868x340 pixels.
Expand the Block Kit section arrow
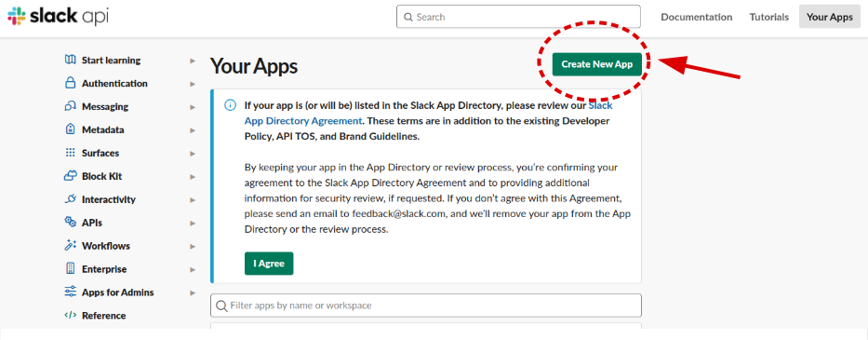click(193, 177)
